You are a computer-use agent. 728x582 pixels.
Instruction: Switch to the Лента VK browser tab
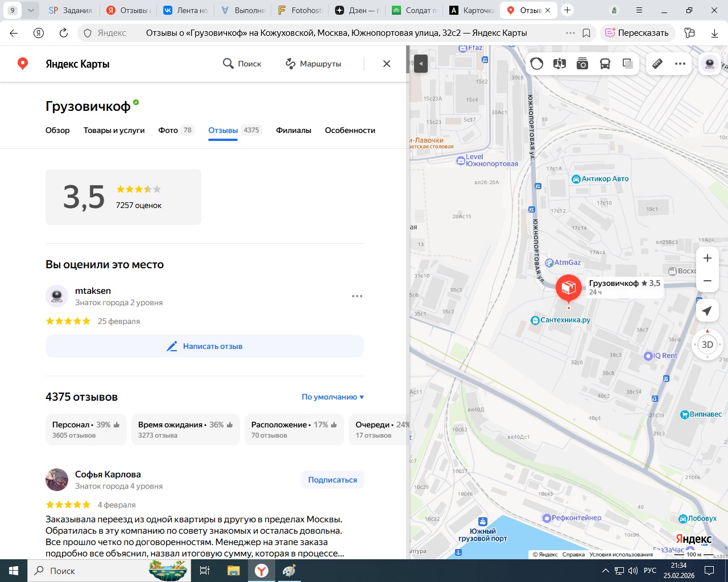[x=185, y=10]
